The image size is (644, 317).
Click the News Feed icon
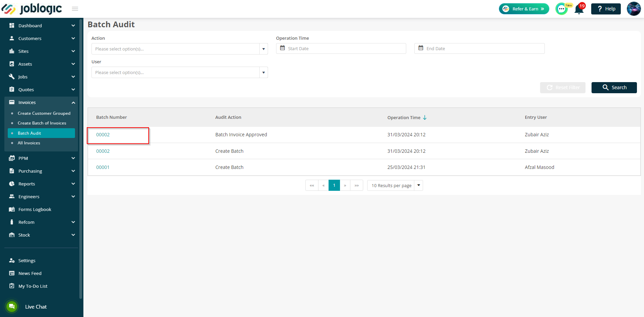(x=12, y=273)
